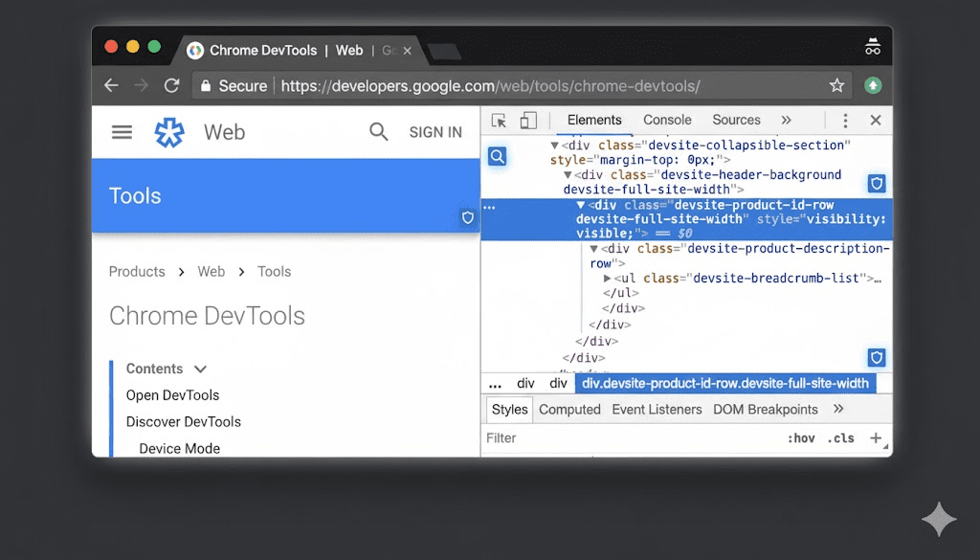Open the DevTools customize menu
This screenshot has height=560, width=980.
[845, 120]
